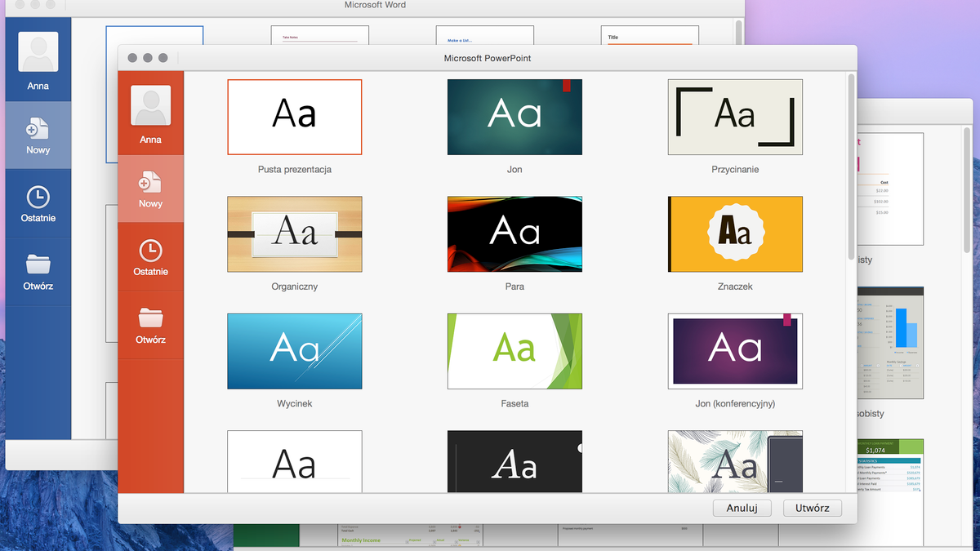980x551 pixels.
Task: Click the Utwórz button
Action: click(x=813, y=508)
